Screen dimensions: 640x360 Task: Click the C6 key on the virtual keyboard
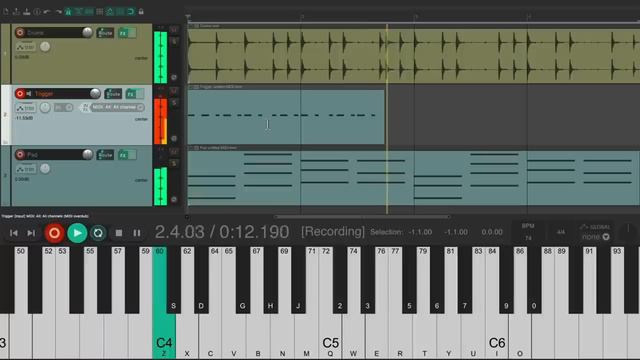coord(497,335)
